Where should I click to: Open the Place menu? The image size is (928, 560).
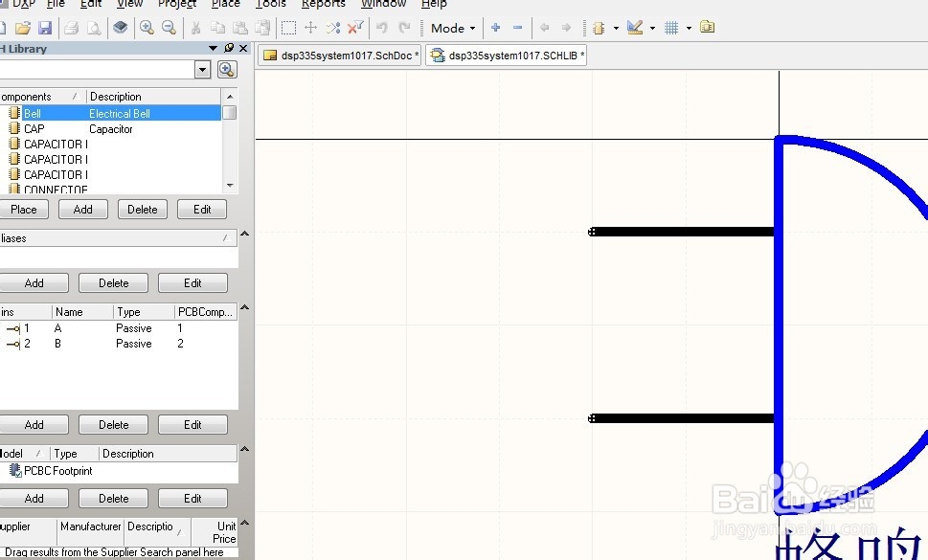225,4
